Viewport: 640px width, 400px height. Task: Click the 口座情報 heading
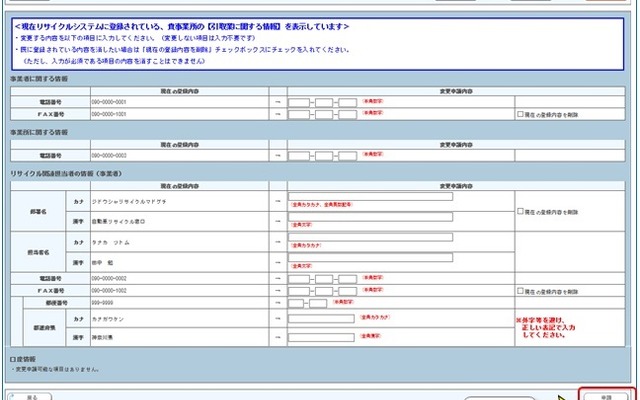click(23, 359)
